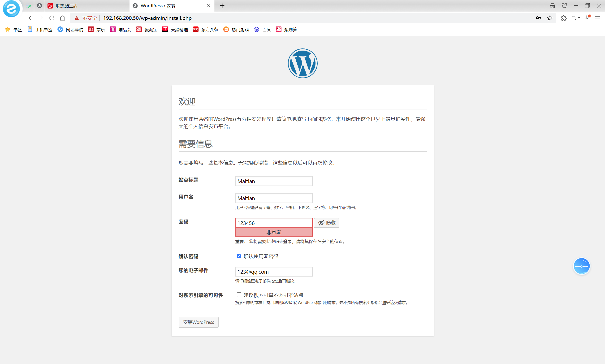The width and height of the screenshot is (605, 364).
Task: Open a new browser tab
Action: tap(222, 6)
